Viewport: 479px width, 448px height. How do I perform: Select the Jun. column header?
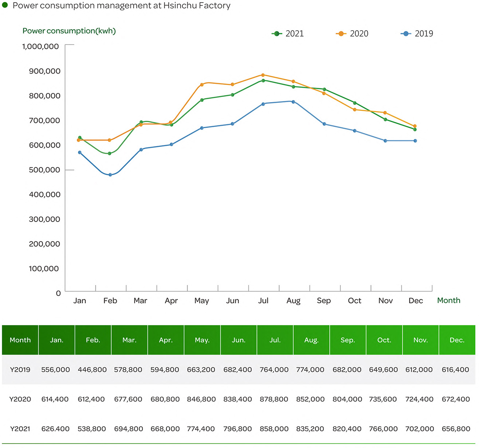click(239, 340)
